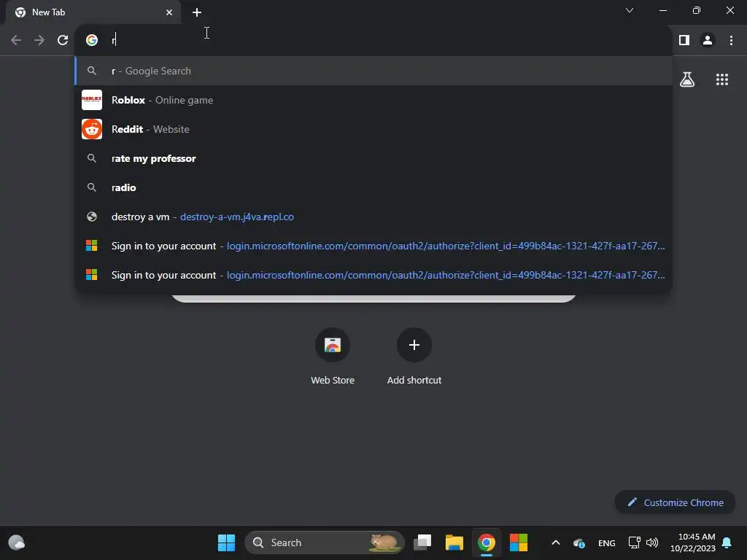Image resolution: width=747 pixels, height=560 pixels.
Task: Click the Chrome taskbar icon
Action: pos(487,542)
